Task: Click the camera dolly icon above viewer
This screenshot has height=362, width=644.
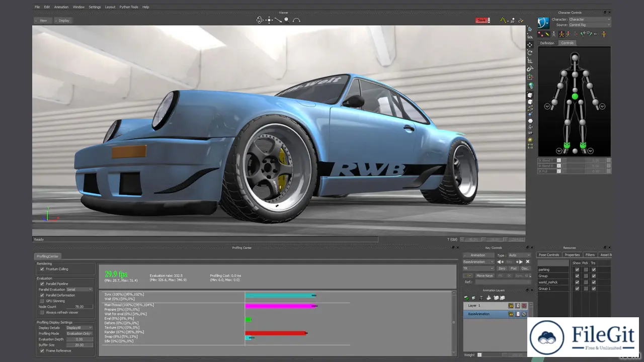Action: 278,20
